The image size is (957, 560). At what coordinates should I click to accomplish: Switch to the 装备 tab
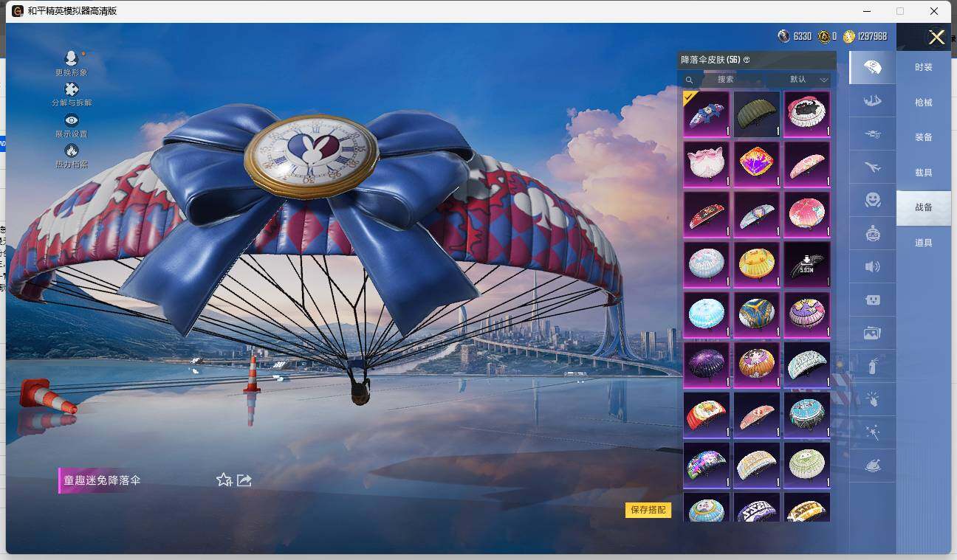pos(923,137)
